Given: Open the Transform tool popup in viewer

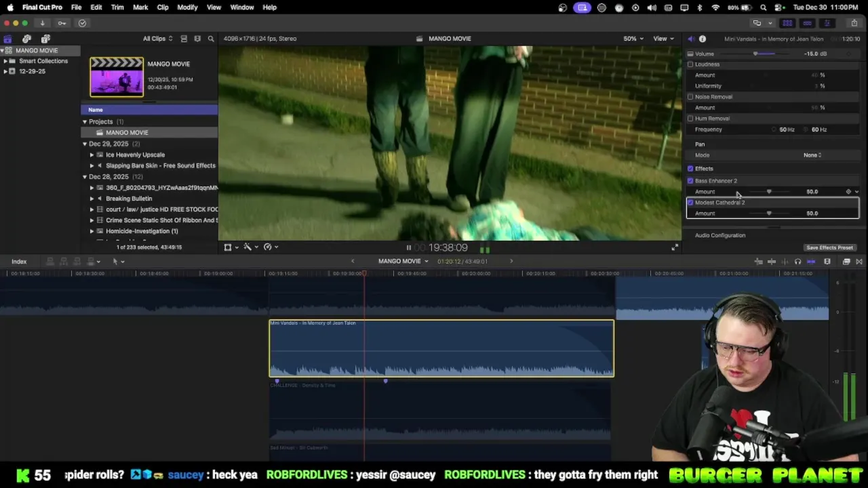Looking at the screenshot, I should point(231,247).
